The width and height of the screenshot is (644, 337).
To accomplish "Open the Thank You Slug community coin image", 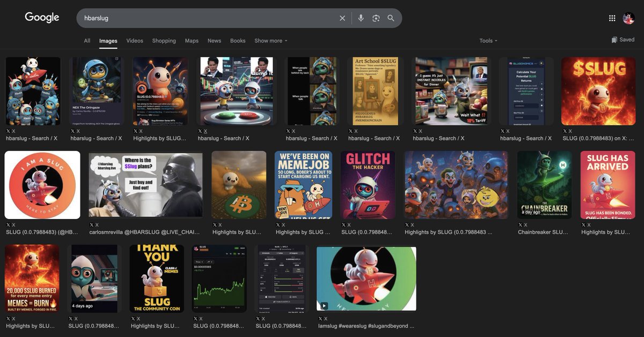I will click(x=157, y=279).
